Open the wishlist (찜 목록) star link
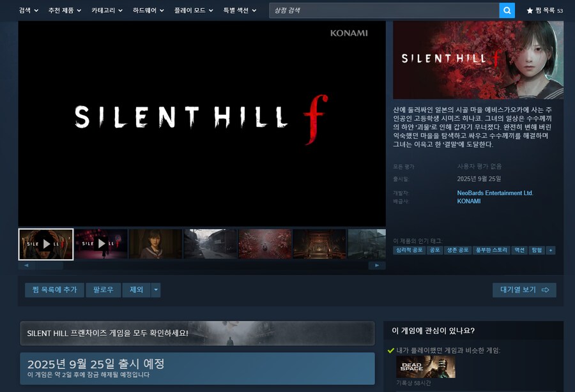Viewport: 575px width, 392px height. 544,11
